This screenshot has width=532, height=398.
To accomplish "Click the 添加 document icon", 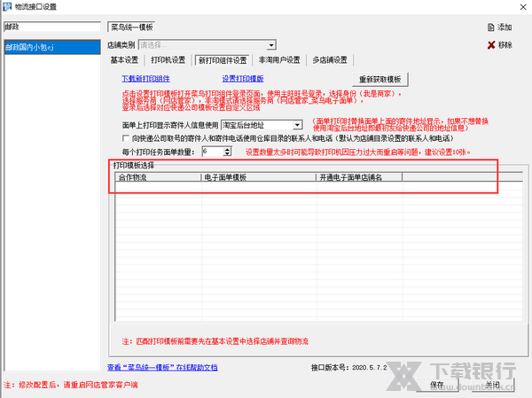I will [x=490, y=27].
